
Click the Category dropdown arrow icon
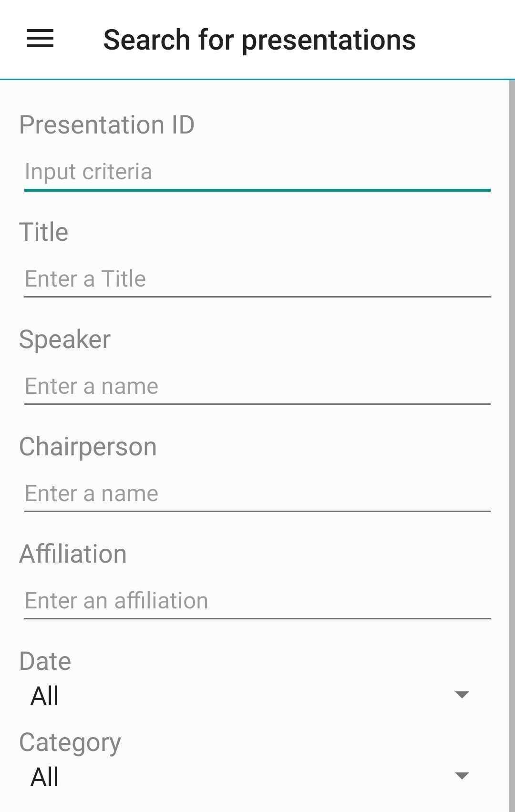462,776
